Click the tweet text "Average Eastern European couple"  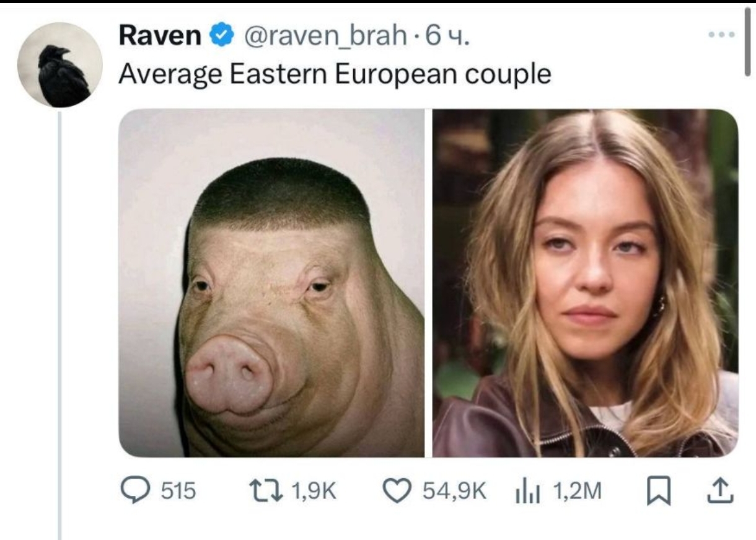coord(335,74)
